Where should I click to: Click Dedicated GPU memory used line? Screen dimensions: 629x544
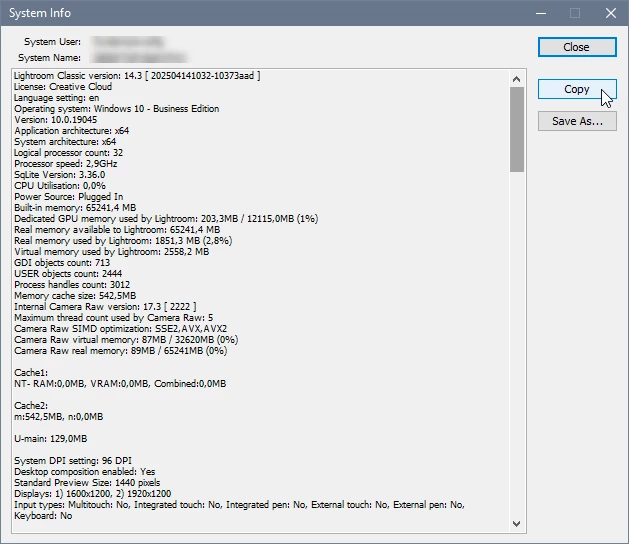click(166, 219)
